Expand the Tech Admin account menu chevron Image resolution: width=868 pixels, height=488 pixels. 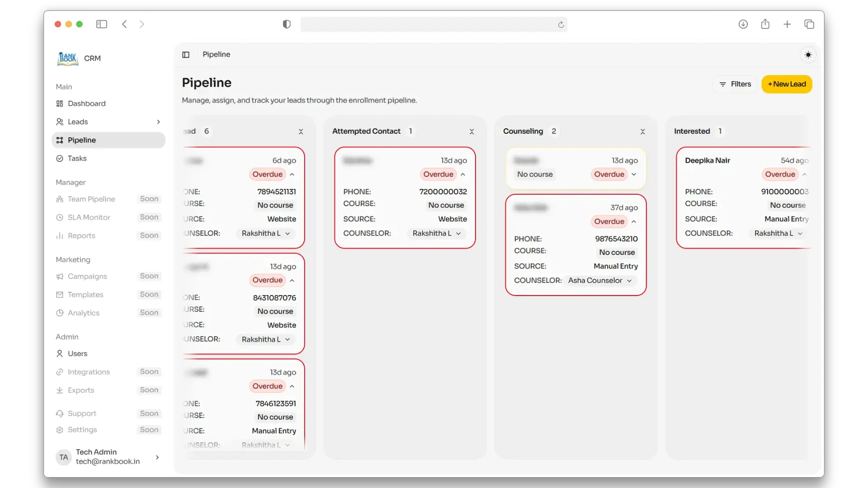157,457
